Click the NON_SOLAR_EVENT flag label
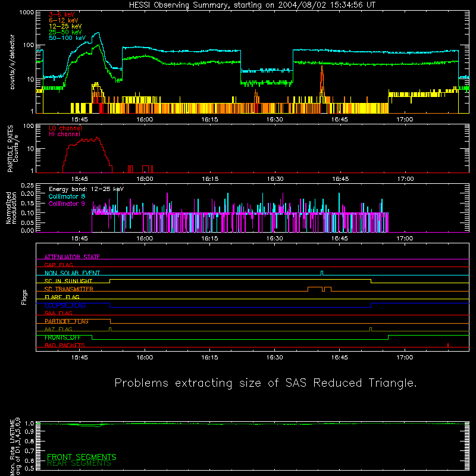This screenshot has height=476, width=476. (x=72, y=273)
